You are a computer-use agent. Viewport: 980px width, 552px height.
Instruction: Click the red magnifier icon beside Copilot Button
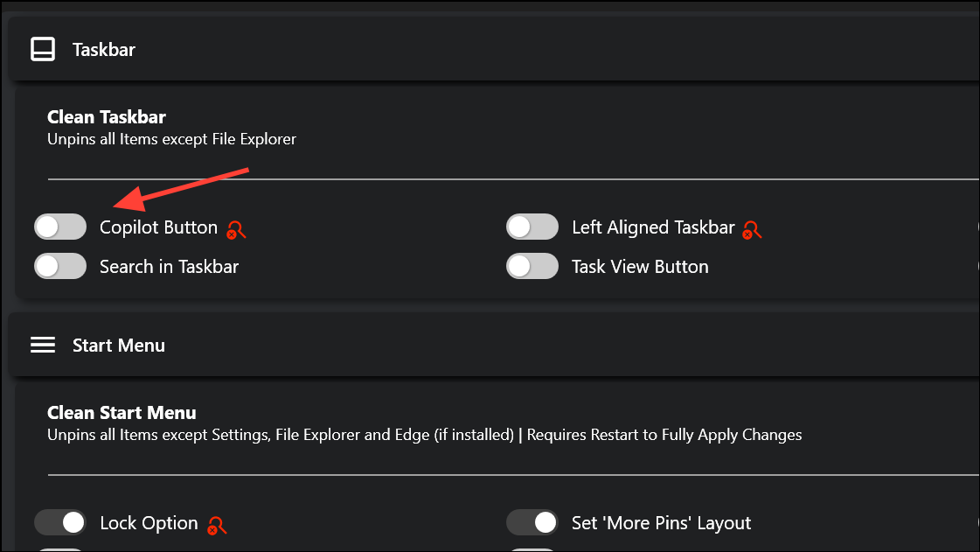point(236,230)
